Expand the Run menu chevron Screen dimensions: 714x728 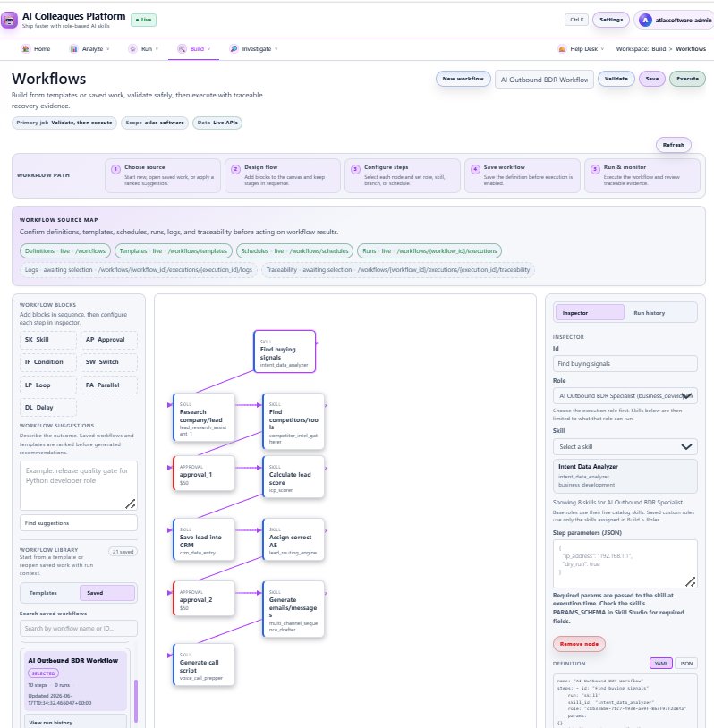157,49
